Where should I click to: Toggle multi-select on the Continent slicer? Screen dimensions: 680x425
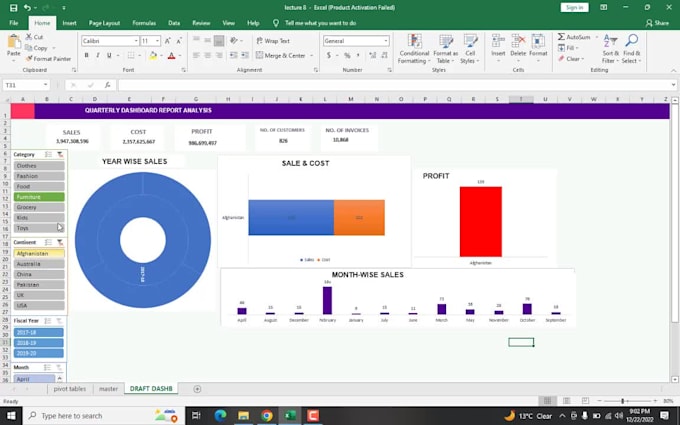pyautogui.click(x=48, y=243)
